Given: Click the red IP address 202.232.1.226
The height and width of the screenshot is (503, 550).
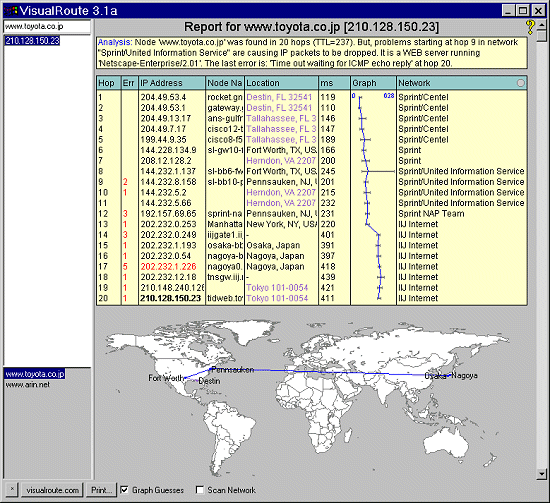Looking at the screenshot, I should pyautogui.click(x=168, y=267).
